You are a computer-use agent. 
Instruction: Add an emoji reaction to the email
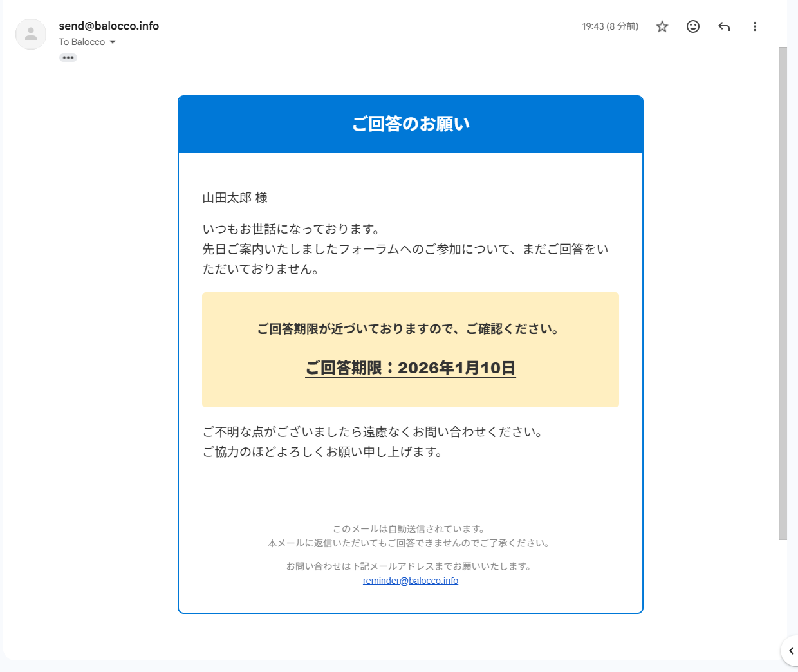click(x=693, y=26)
